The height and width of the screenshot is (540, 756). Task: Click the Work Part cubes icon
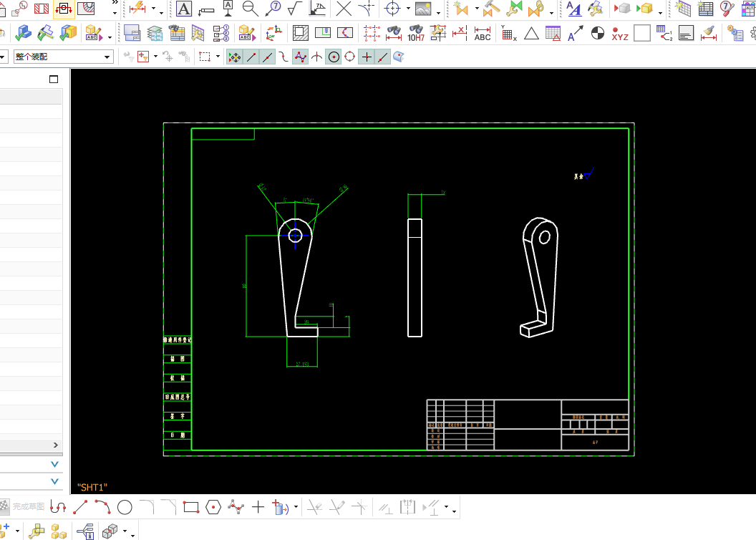tap(59, 531)
